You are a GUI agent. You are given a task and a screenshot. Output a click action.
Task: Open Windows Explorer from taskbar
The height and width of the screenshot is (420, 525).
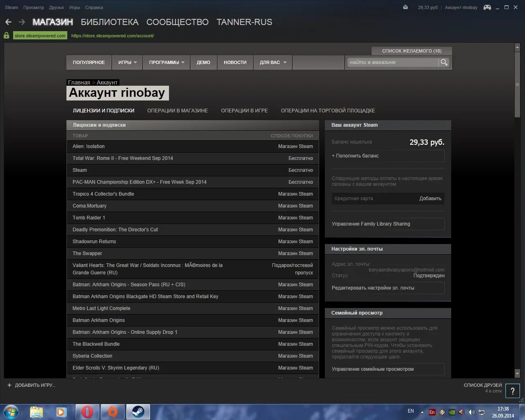tap(36, 412)
